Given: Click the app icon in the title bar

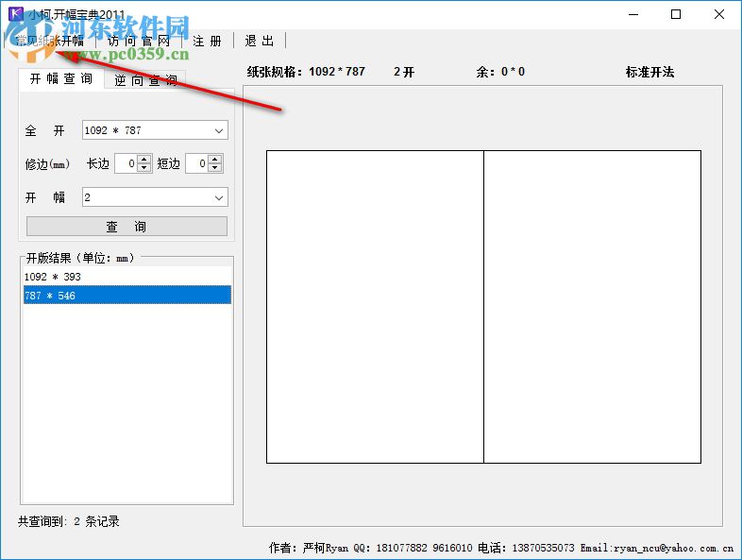Looking at the screenshot, I should (16, 14).
